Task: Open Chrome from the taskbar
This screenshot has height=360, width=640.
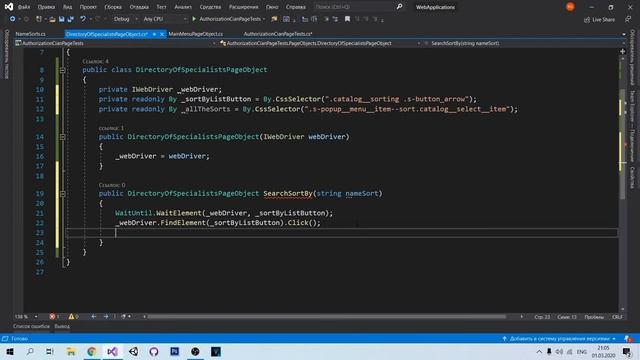Action: click(x=92, y=351)
